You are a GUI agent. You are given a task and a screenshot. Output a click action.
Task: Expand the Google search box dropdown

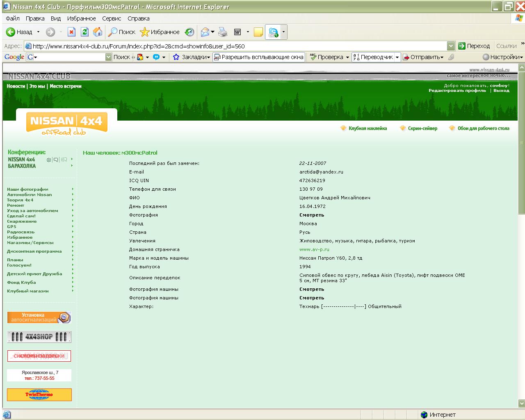108,57
